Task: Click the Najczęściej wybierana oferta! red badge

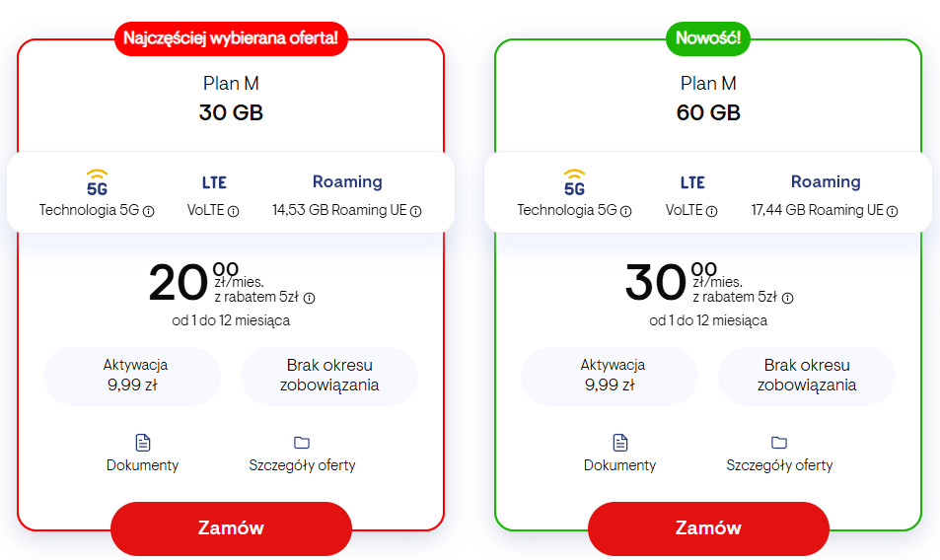Action: [x=231, y=39]
